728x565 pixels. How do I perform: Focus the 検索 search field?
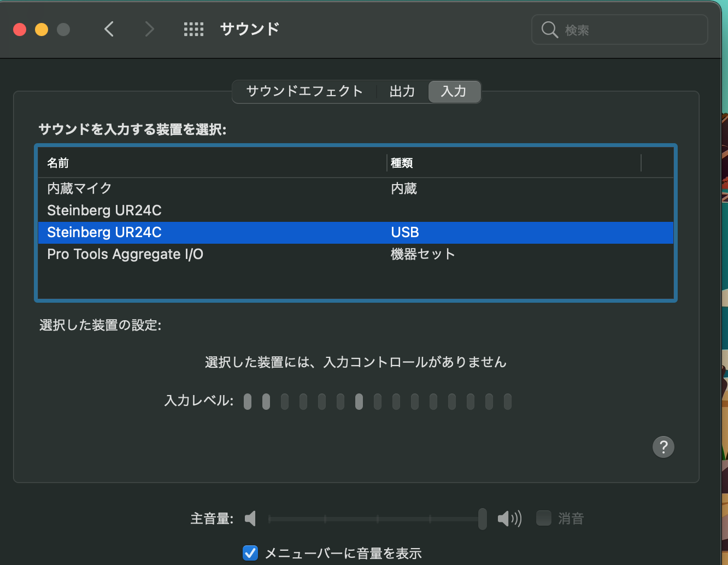(x=620, y=30)
